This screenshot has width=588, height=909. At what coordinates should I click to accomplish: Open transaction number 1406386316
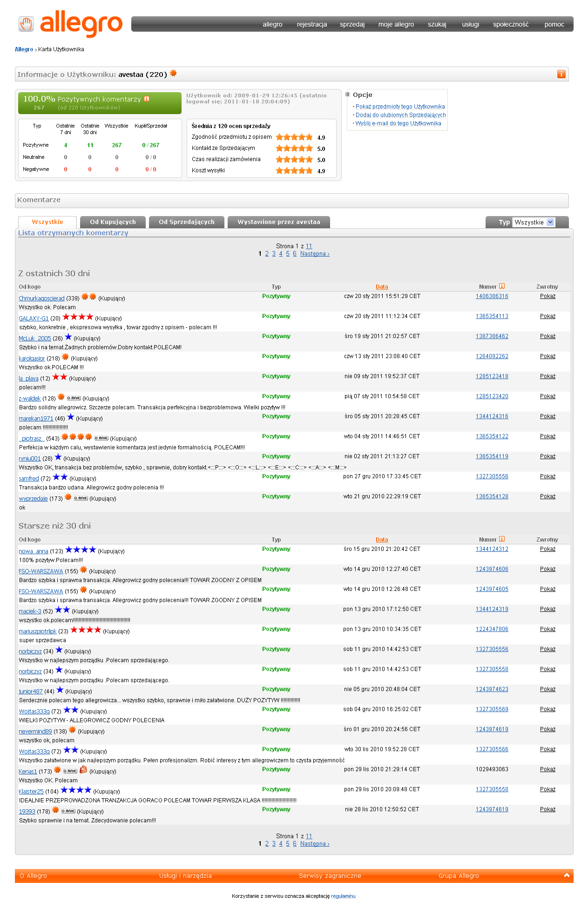pyautogui.click(x=492, y=296)
